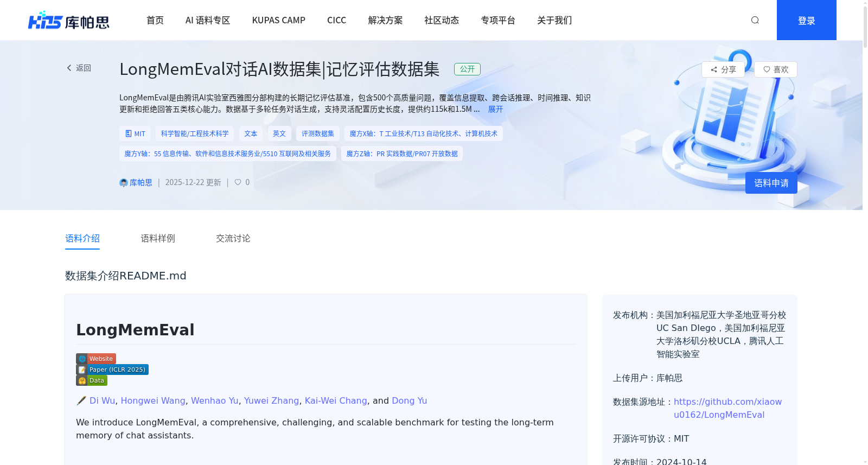868x465 pixels.
Task: Click the 分享 share button
Action: pyautogui.click(x=723, y=69)
